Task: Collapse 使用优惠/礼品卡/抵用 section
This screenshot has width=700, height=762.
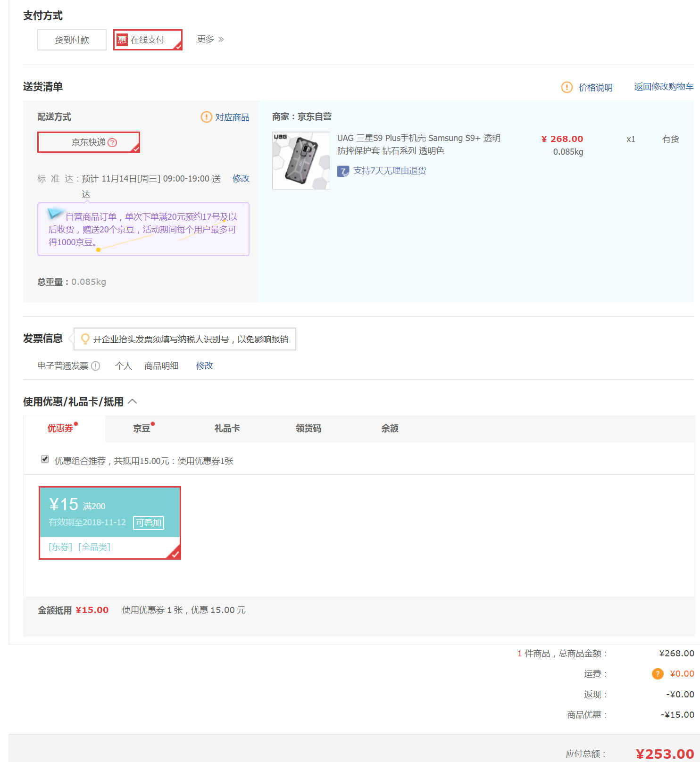Action: pyautogui.click(x=133, y=401)
